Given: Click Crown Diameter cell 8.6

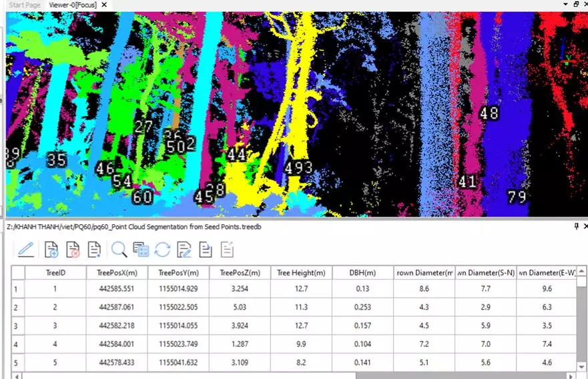Looking at the screenshot, I should coord(424,289).
